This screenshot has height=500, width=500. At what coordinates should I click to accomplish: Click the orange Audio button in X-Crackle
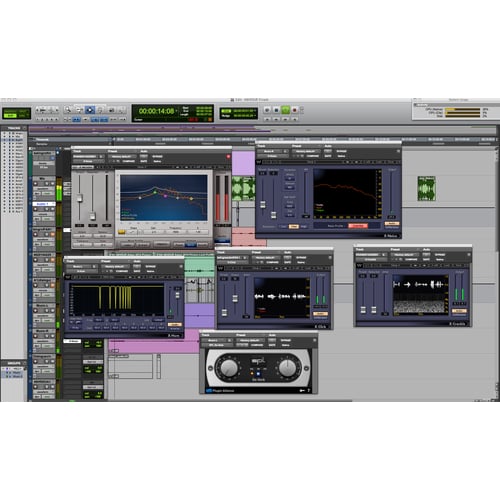tap(459, 311)
